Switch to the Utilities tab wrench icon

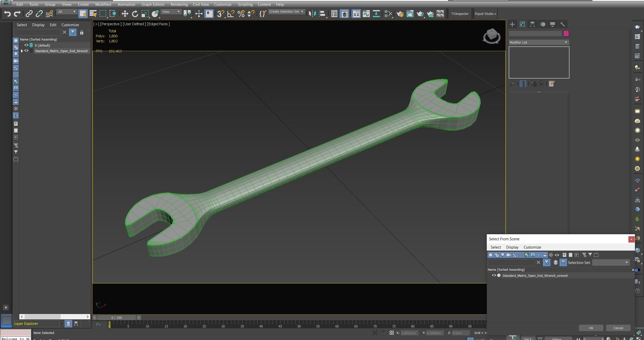(562, 24)
